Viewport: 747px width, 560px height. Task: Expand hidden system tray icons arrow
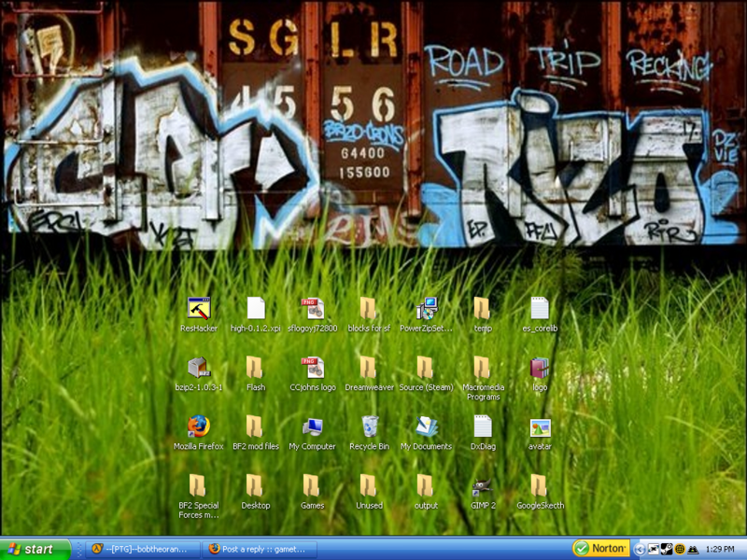pyautogui.click(x=640, y=550)
